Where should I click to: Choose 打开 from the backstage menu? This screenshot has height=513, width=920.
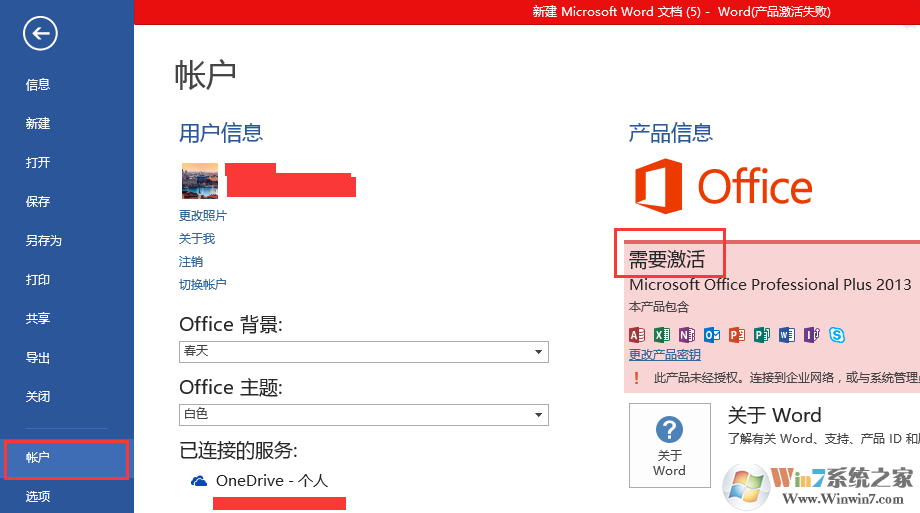(x=38, y=163)
